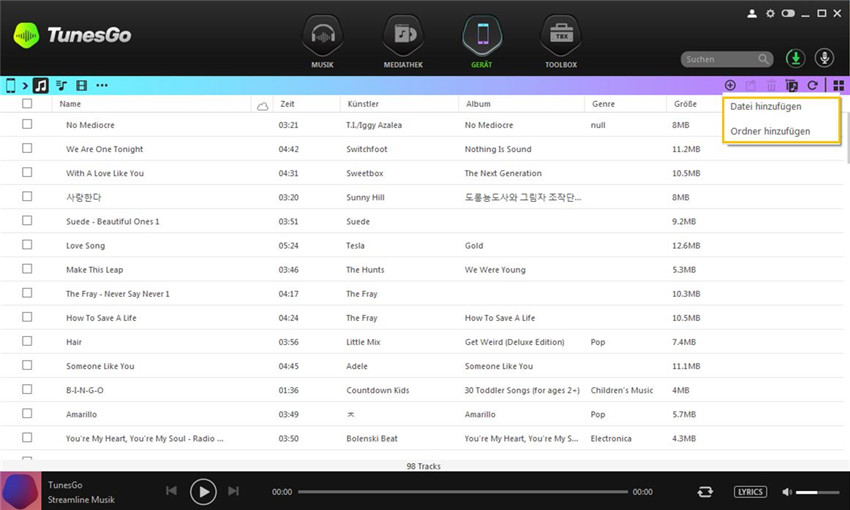Screen dimensions: 850x510
Task: Sort tracks by Zeit column header
Action: point(287,104)
